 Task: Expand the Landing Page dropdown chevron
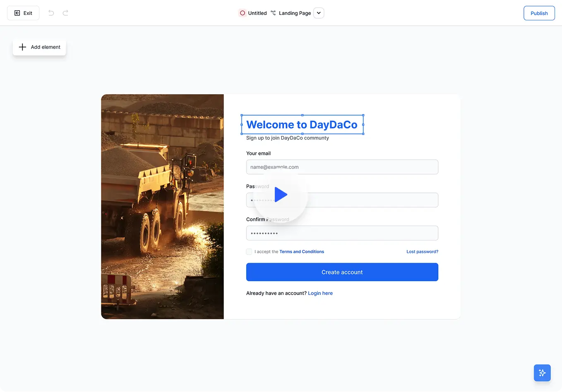[x=319, y=13]
